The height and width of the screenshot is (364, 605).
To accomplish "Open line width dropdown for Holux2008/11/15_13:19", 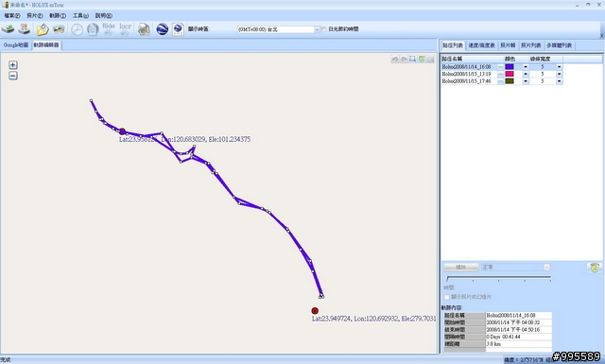I will (x=559, y=74).
